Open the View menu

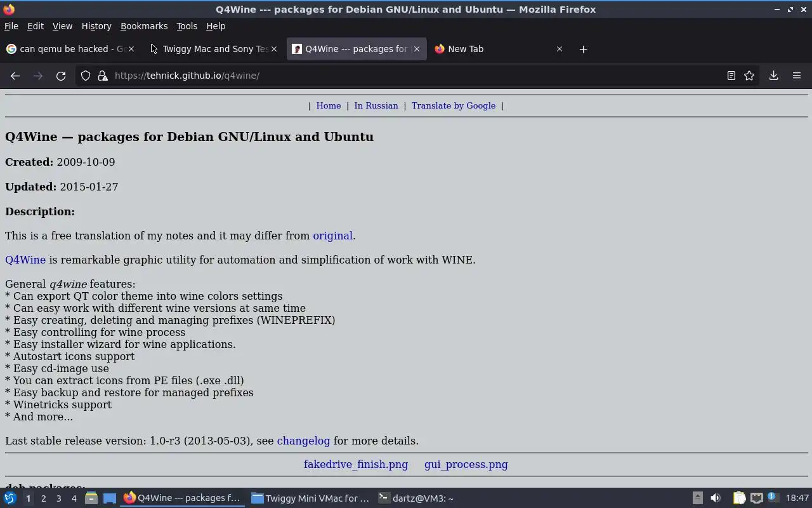pyautogui.click(x=62, y=26)
